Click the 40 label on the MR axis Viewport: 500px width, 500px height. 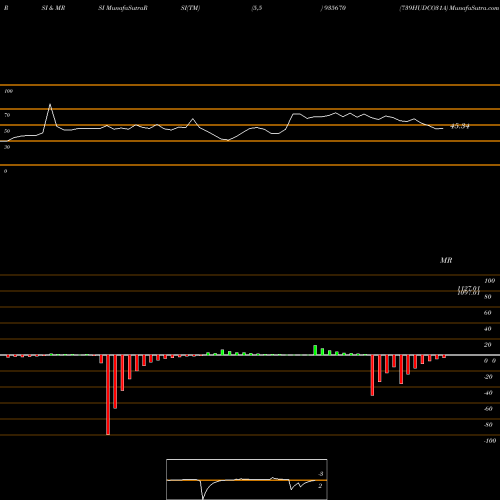pyautogui.click(x=488, y=329)
